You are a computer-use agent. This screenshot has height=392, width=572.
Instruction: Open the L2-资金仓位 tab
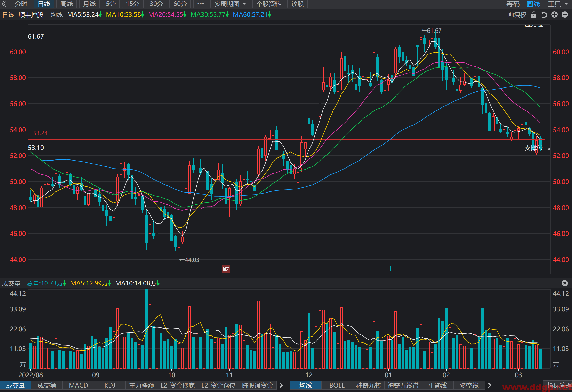pos(218,386)
